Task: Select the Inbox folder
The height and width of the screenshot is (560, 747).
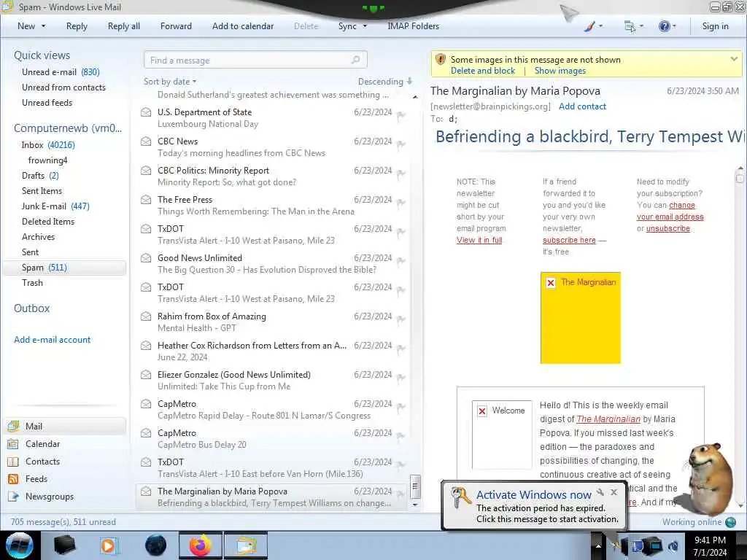Action: (x=48, y=145)
